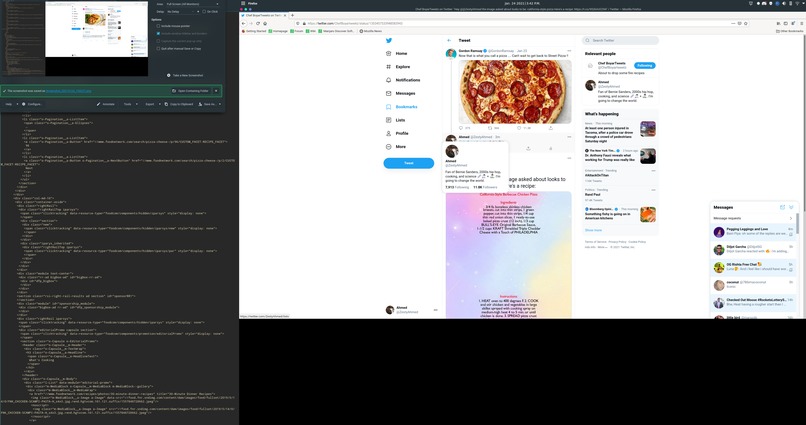The height and width of the screenshot is (425, 806).
Task: Click the back arrow beside Tweet heading
Action: [449, 40]
